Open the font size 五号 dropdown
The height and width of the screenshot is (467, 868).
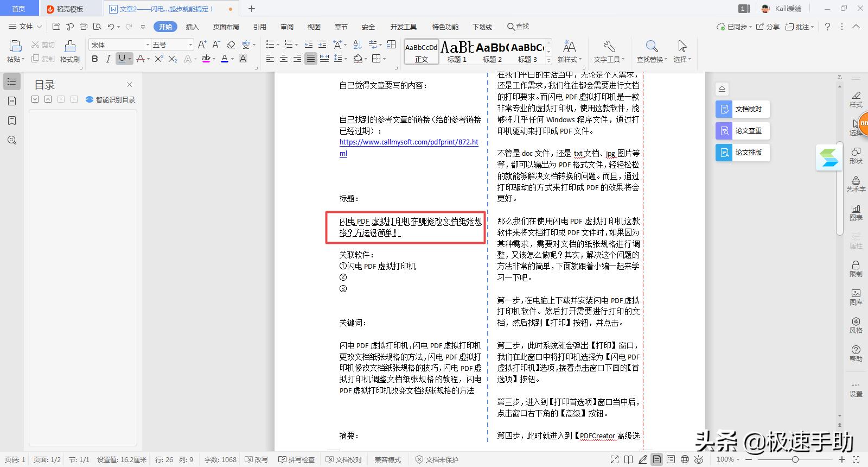click(190, 45)
